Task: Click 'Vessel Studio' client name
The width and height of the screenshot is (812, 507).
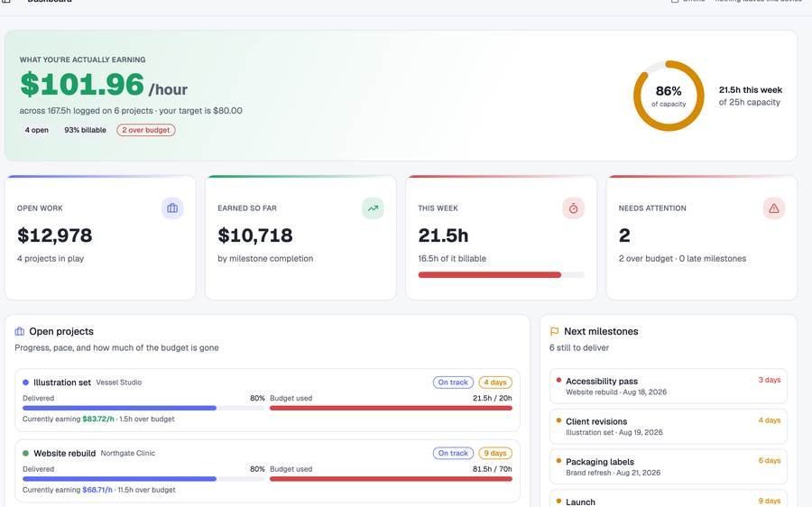Action: point(119,383)
